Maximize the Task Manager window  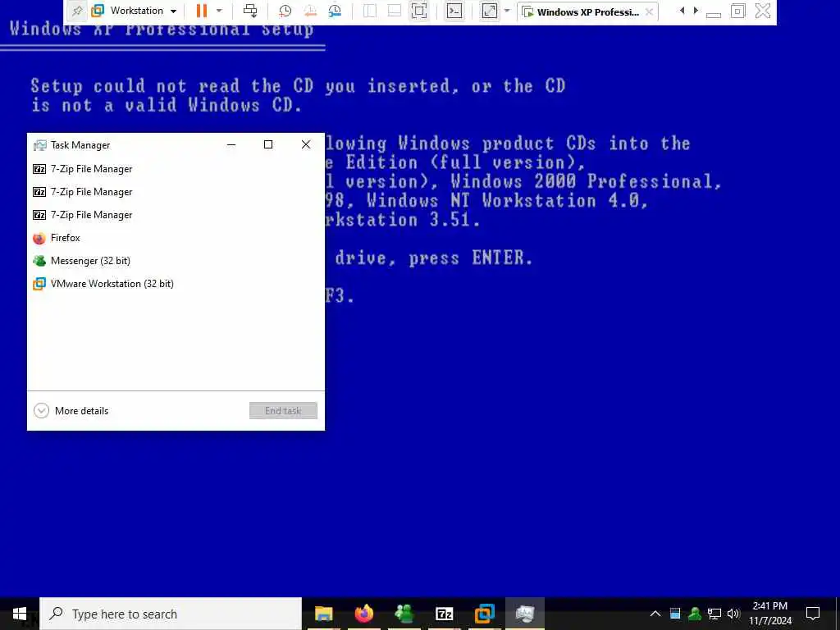click(x=268, y=144)
